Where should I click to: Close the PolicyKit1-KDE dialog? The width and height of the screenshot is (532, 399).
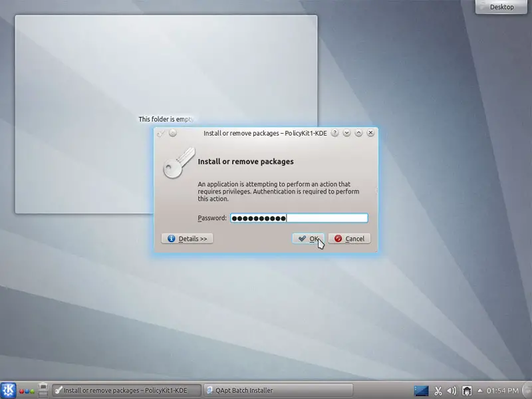pos(370,133)
